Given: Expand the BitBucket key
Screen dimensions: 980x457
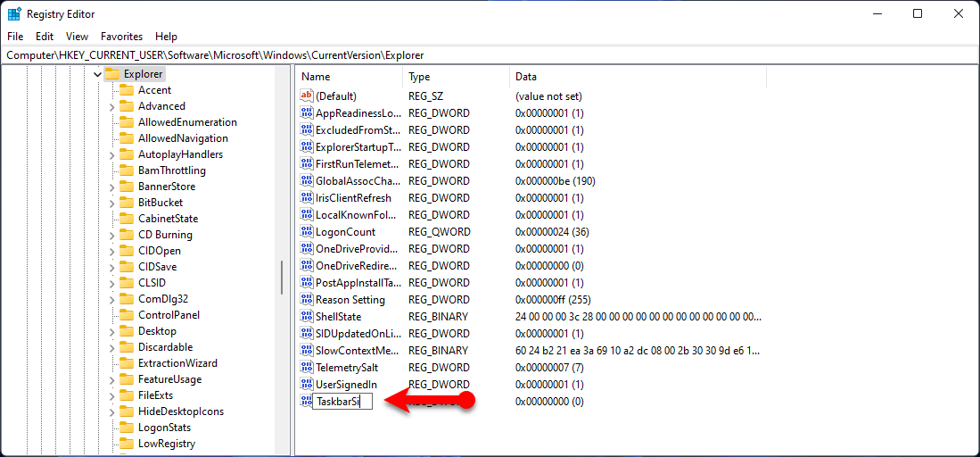Looking at the screenshot, I should pos(111,203).
